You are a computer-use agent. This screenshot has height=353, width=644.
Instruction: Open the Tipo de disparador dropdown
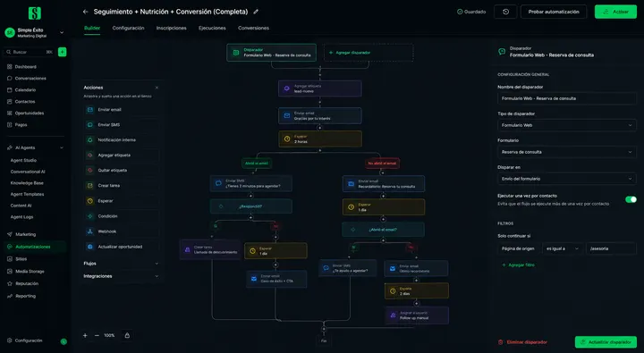566,125
